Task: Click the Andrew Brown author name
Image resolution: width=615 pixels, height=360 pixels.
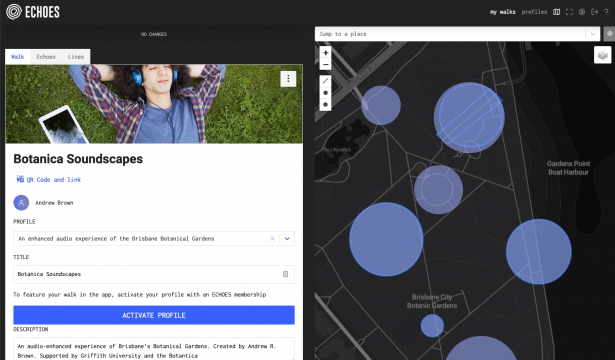Action: 54,203
